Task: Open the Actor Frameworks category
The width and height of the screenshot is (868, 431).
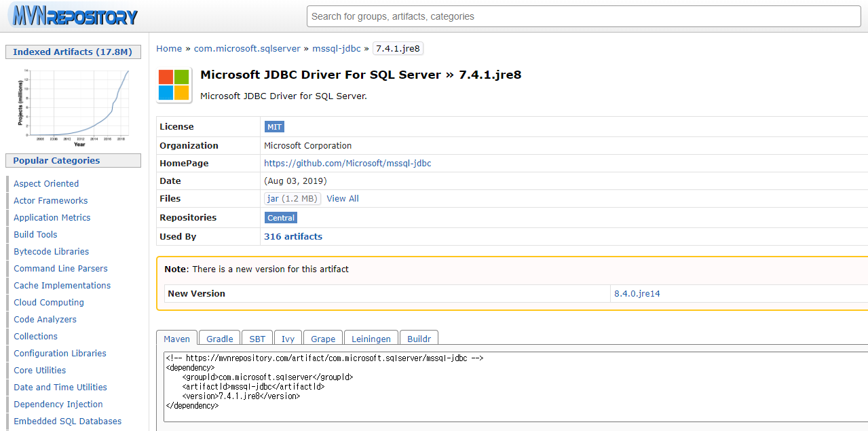Action: pos(51,201)
